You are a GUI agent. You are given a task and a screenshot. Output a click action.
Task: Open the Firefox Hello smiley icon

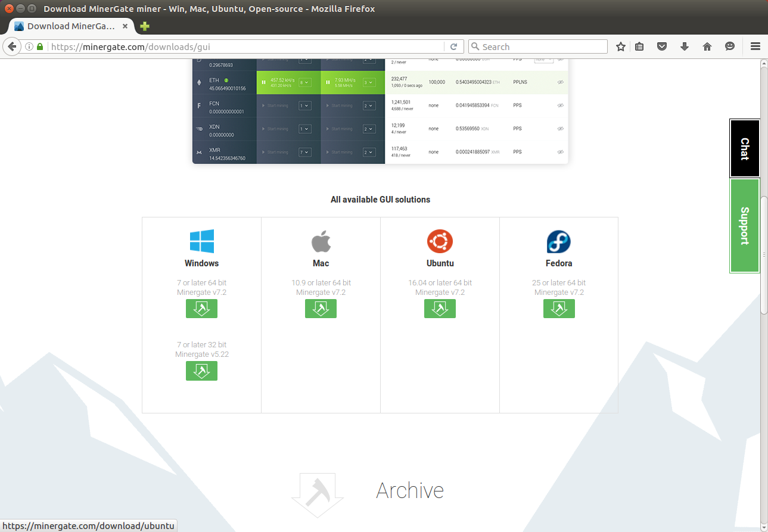pos(730,46)
